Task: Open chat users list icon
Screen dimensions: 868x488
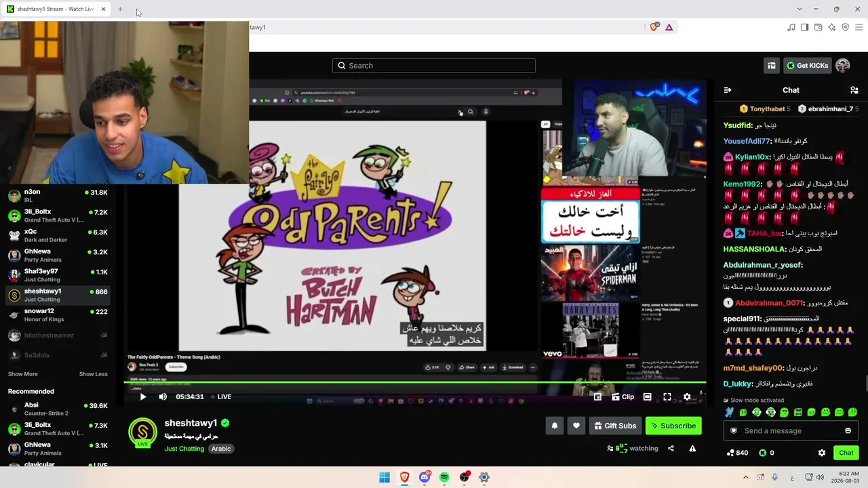Action: 854,90
